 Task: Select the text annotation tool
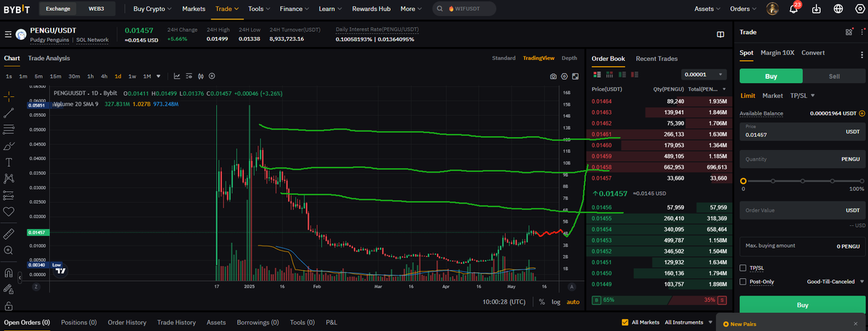click(9, 162)
